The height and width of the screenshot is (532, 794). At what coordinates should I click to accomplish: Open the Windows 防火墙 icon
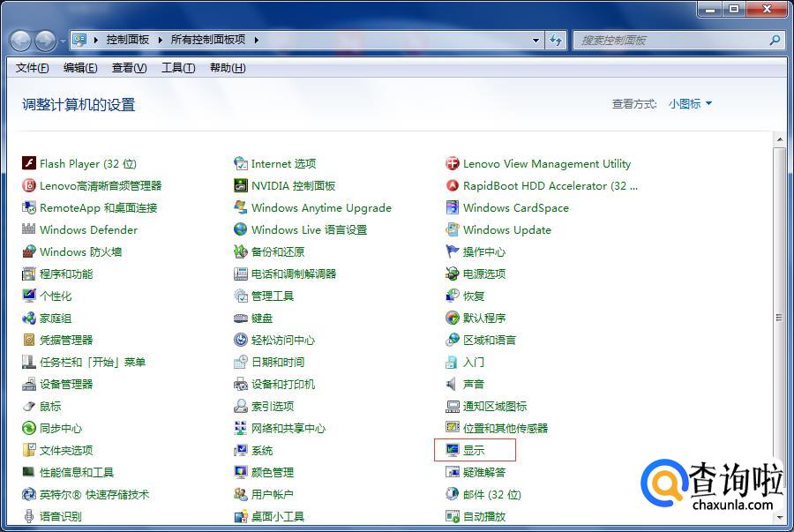tap(29, 251)
